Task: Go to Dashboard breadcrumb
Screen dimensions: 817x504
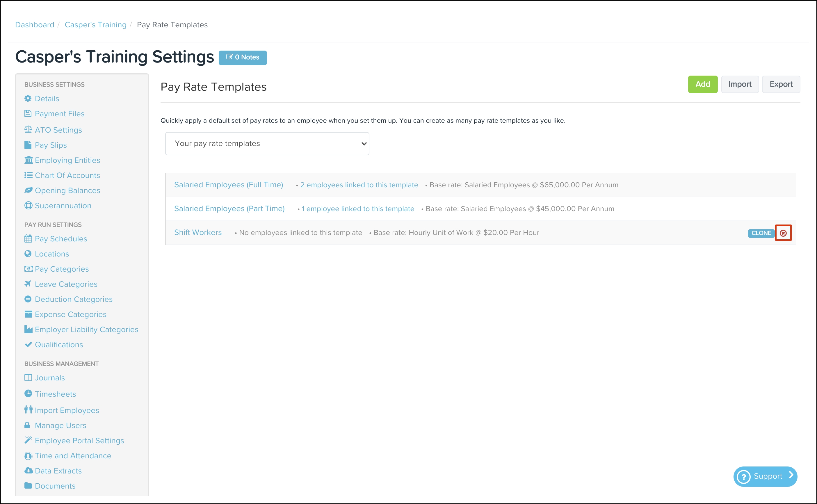Action: pos(35,25)
